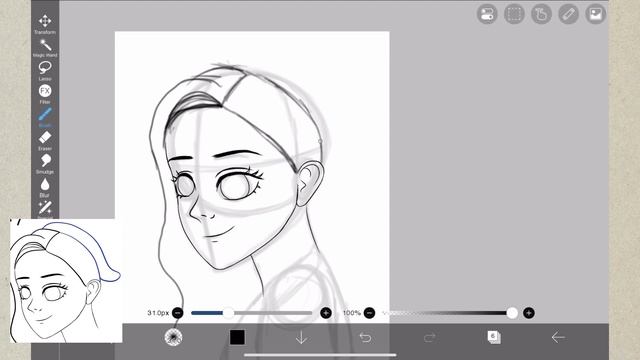Tap the back arrow button
This screenshot has height=360, width=640.
click(558, 338)
